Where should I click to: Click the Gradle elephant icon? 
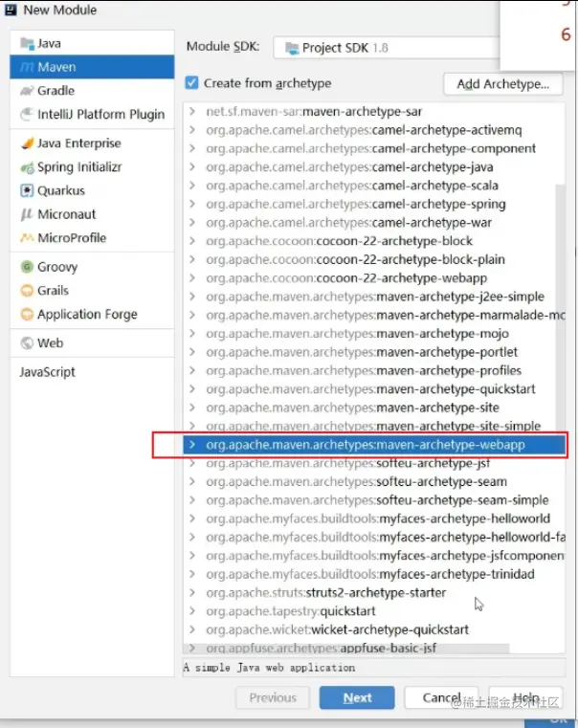click(27, 91)
